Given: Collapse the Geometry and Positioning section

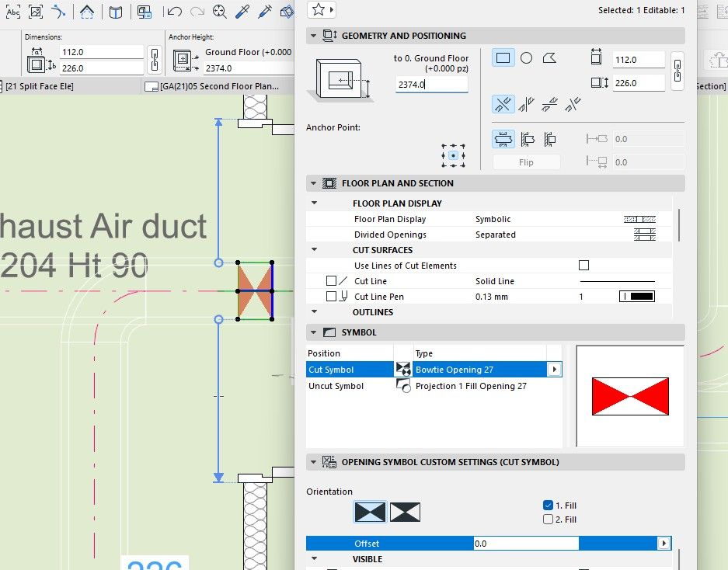Looking at the screenshot, I should [x=313, y=36].
